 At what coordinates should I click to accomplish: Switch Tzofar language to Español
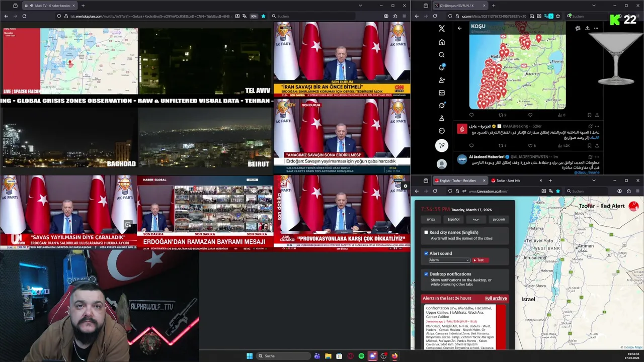[453, 219]
